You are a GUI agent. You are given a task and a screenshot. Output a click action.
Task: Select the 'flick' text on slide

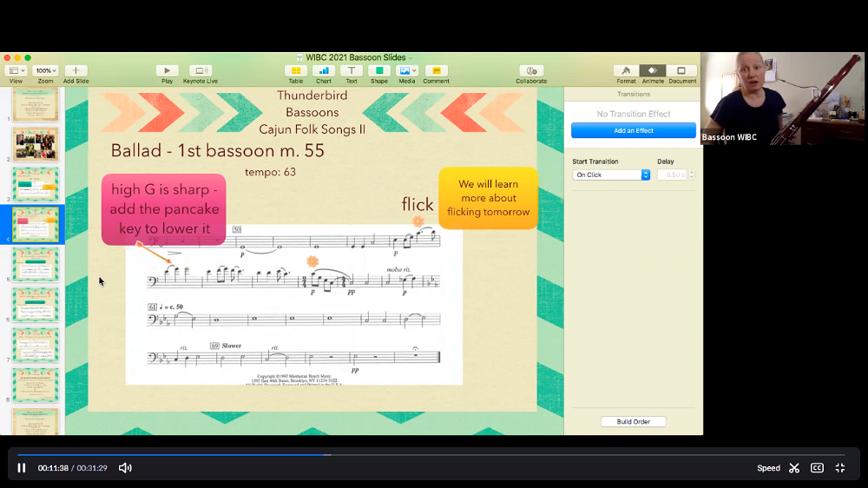pyautogui.click(x=418, y=204)
